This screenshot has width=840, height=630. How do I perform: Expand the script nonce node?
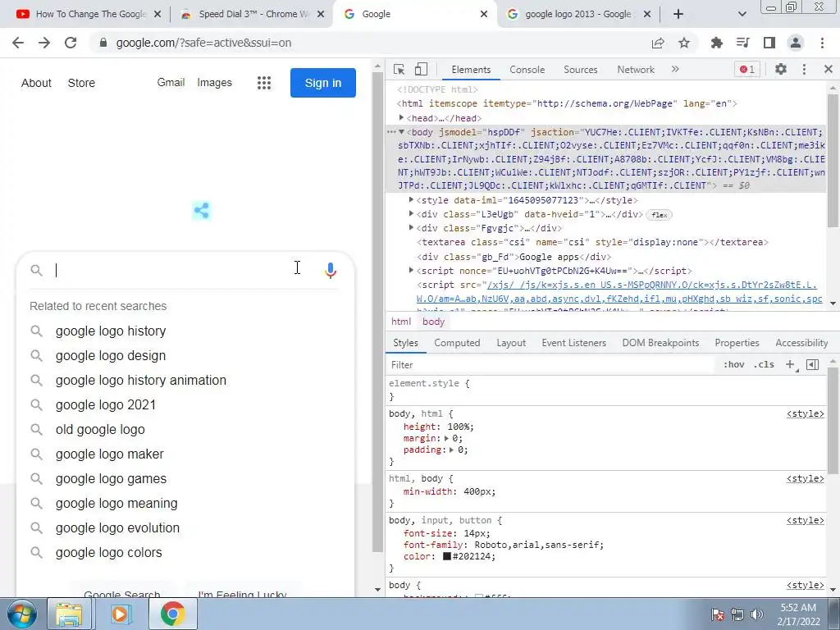pyautogui.click(x=412, y=270)
